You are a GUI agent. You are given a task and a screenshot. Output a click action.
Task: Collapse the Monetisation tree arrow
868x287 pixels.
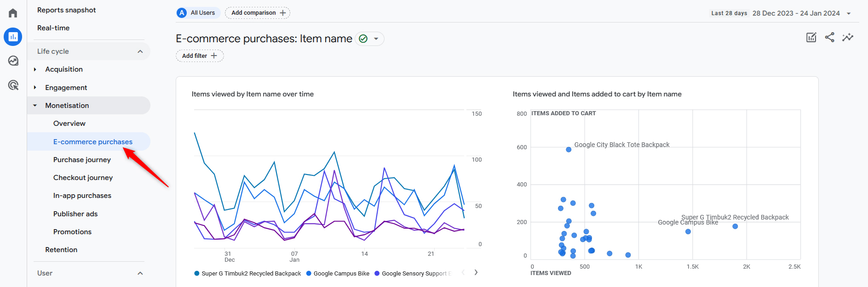point(35,106)
